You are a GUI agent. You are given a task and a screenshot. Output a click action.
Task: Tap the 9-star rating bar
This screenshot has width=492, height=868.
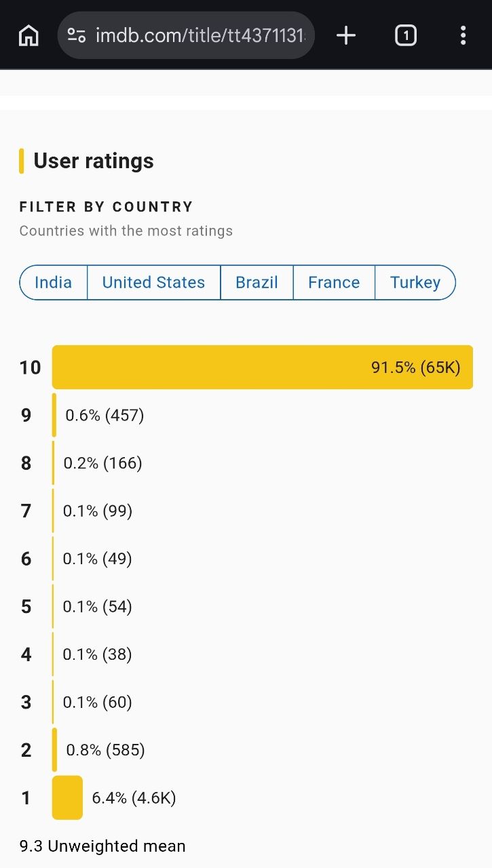54,415
